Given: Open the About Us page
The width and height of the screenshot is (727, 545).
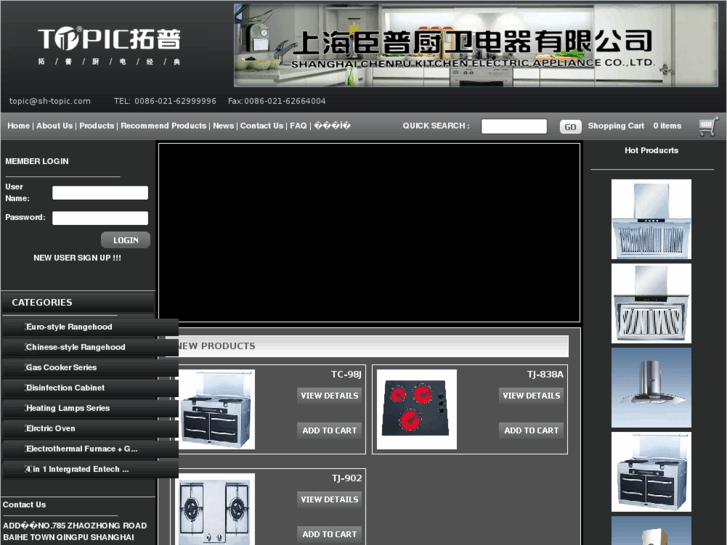Looking at the screenshot, I should pos(55,126).
